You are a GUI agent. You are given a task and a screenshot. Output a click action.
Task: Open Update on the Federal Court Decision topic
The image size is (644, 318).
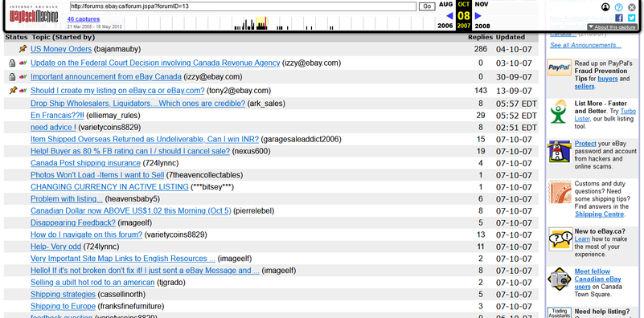155,63
